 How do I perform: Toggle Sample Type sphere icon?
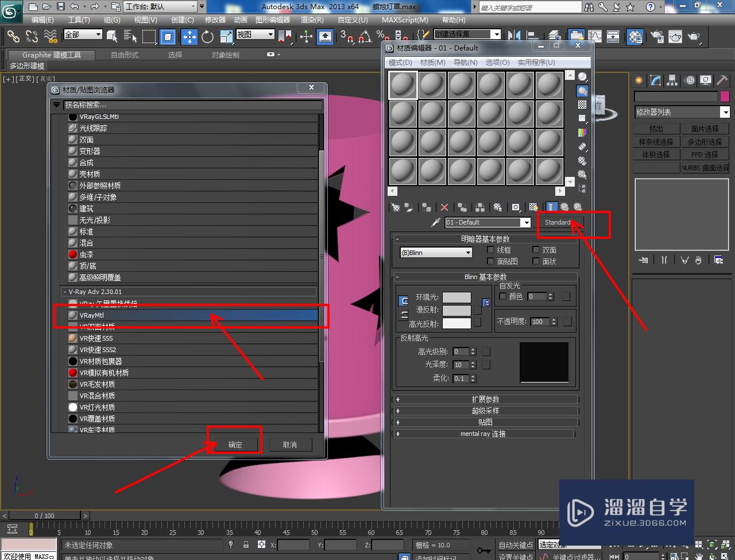point(582,77)
